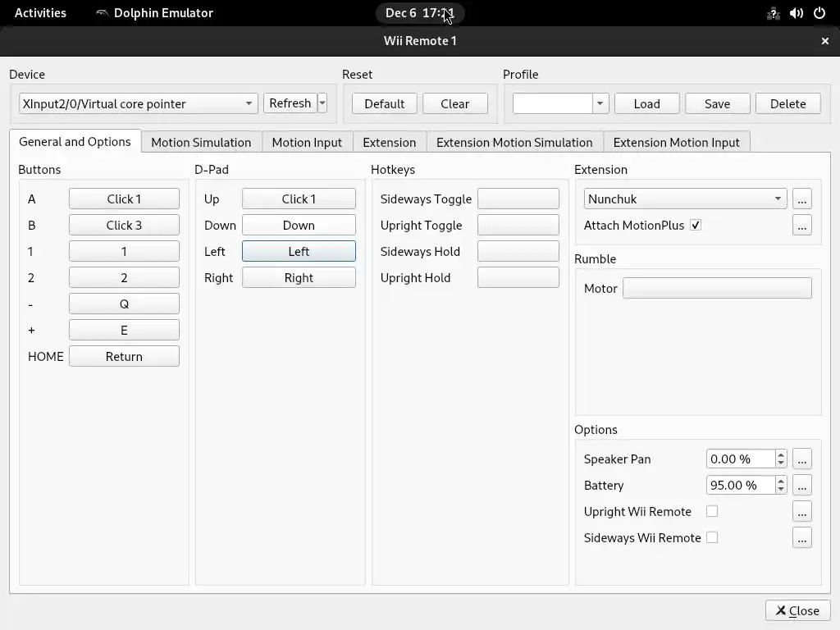Click the volume icon in top bar
The height and width of the screenshot is (630, 840).
point(796,13)
